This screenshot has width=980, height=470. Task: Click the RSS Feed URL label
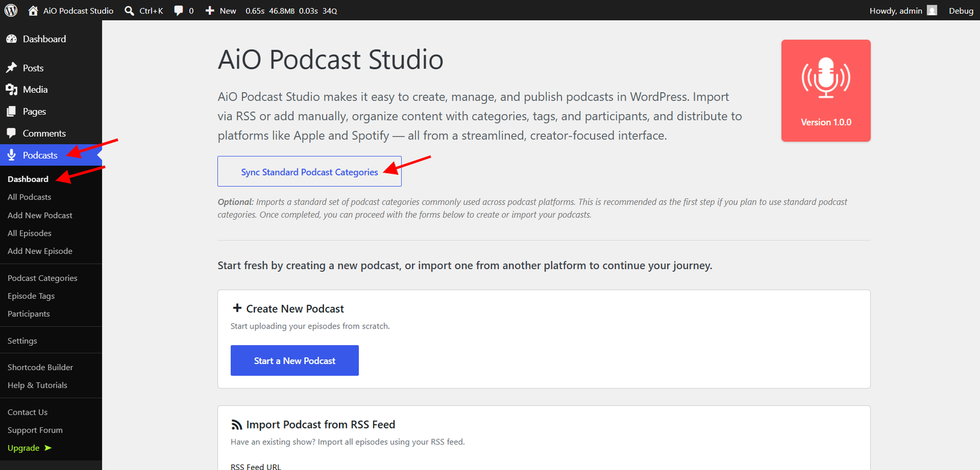pos(256,466)
